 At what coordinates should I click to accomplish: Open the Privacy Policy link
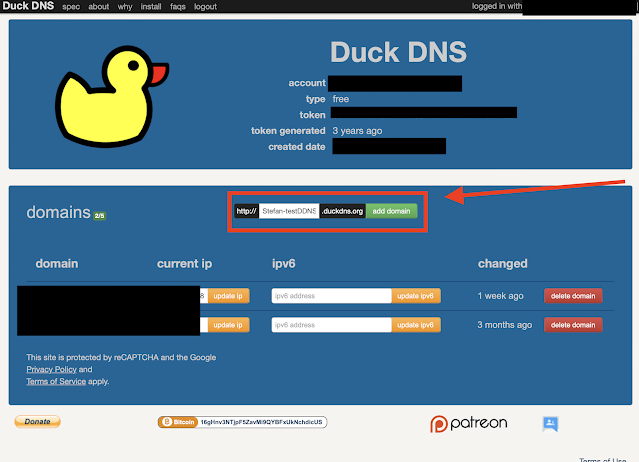point(51,370)
